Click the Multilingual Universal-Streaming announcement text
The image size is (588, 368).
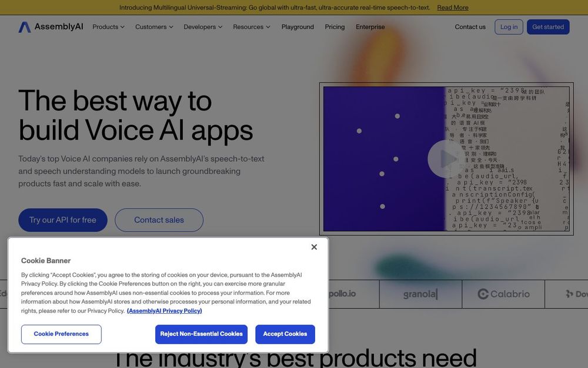(x=275, y=8)
